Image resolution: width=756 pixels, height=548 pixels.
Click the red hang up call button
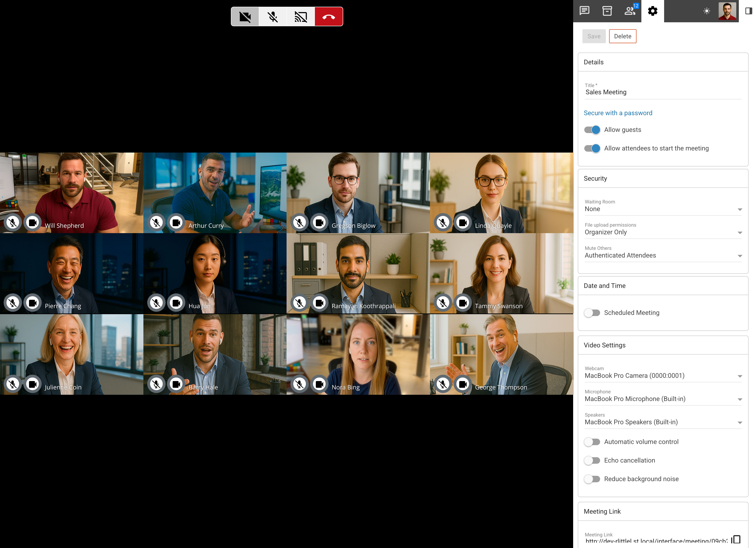328,17
